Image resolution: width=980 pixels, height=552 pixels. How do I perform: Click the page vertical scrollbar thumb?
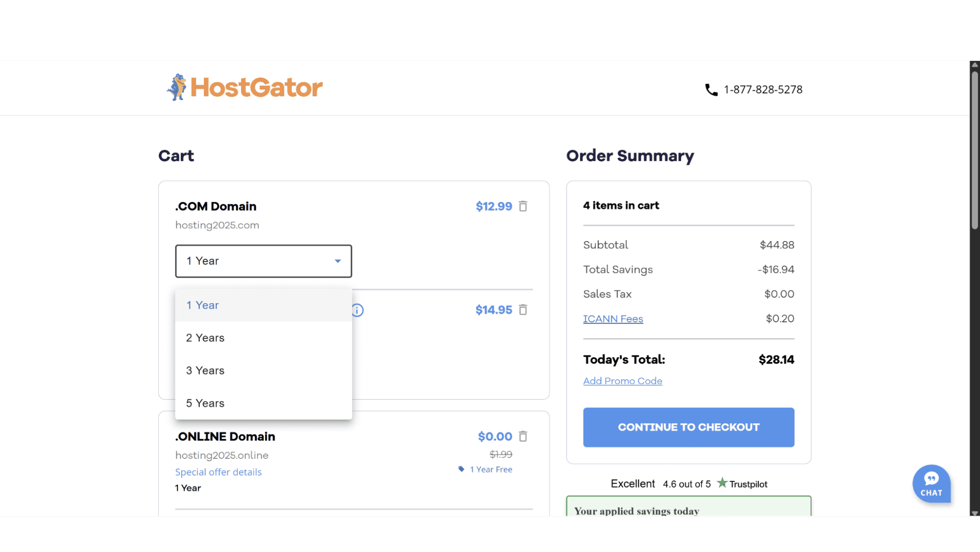(975, 150)
